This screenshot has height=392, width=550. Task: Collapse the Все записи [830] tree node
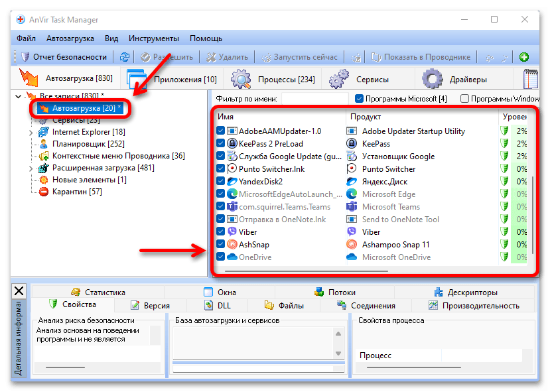(x=18, y=96)
